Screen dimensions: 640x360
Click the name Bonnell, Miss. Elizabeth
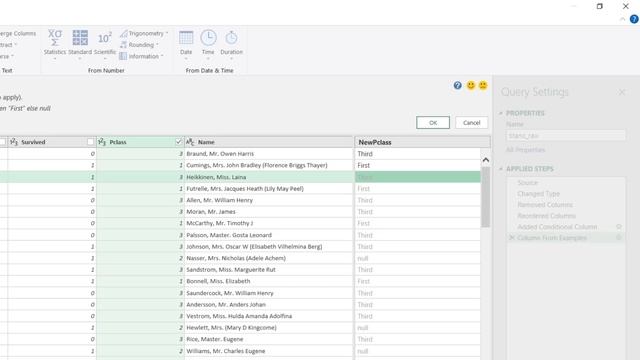[x=218, y=281]
